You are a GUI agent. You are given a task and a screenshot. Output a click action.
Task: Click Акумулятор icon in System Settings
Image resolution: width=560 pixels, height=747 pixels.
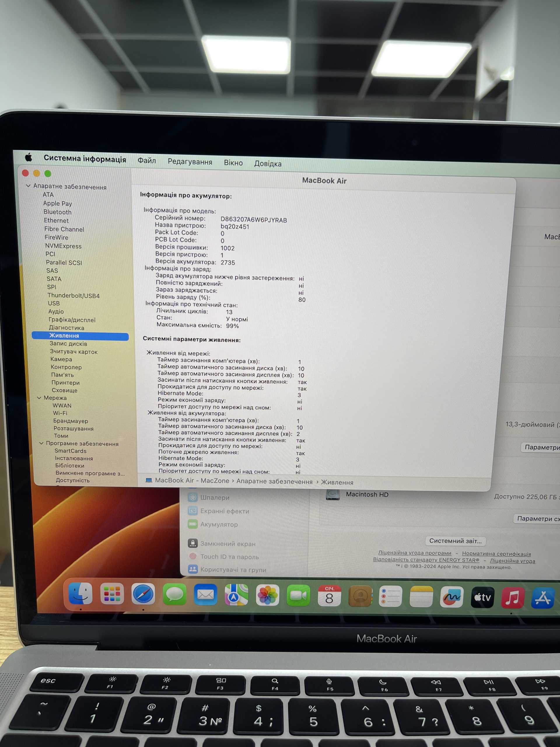point(193,524)
